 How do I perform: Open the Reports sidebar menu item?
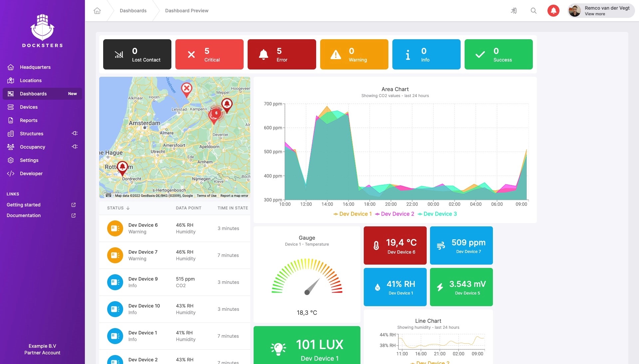[29, 120]
